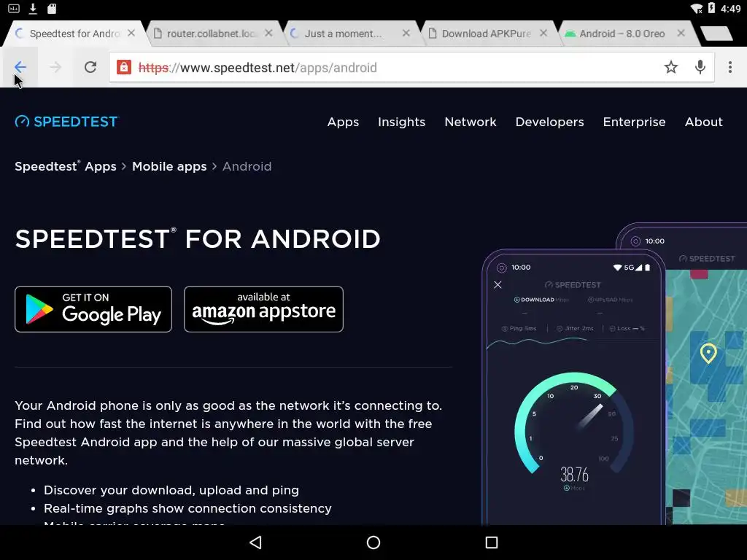Tap the Android home circle button
Viewport: 747px width, 560px height.
(x=373, y=542)
